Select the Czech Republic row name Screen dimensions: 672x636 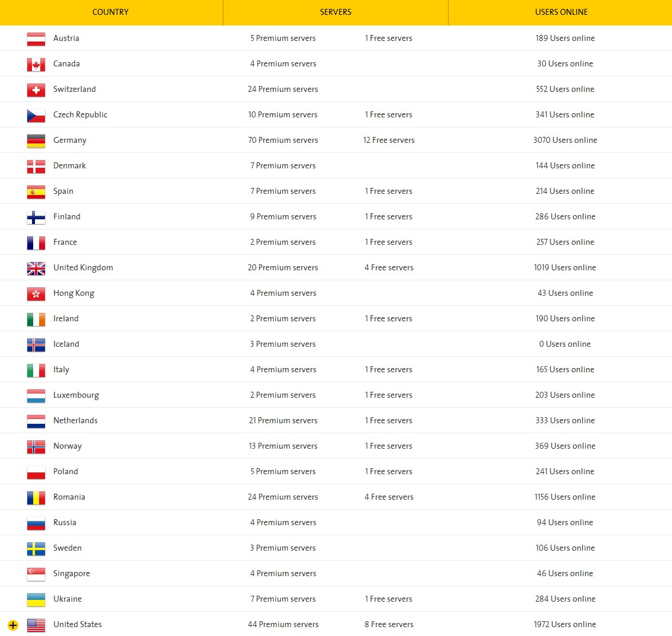80,115
